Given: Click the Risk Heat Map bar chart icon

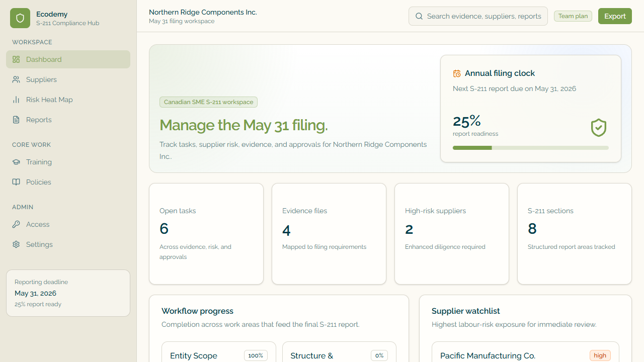Looking at the screenshot, I should click(x=16, y=100).
